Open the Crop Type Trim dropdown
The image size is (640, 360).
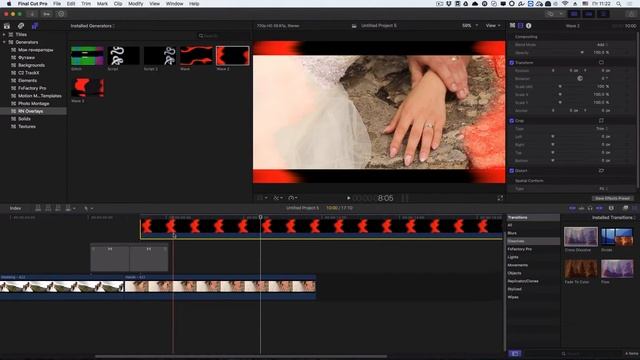click(602, 129)
